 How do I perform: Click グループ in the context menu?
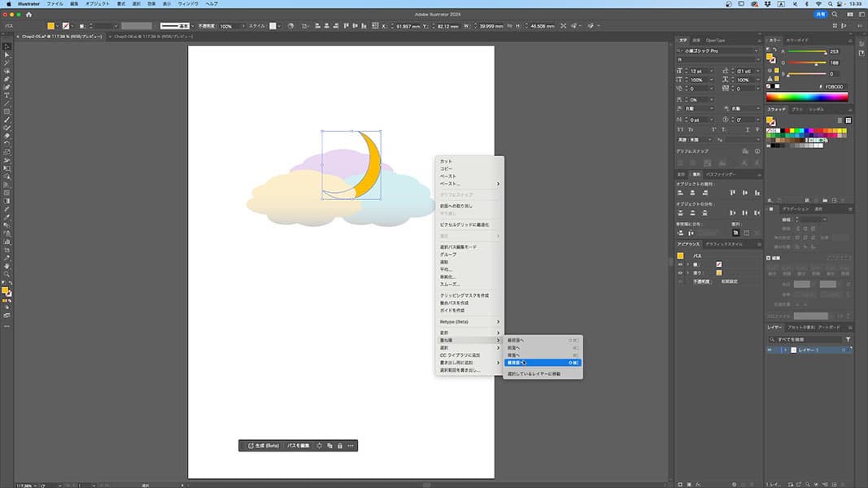(448, 255)
